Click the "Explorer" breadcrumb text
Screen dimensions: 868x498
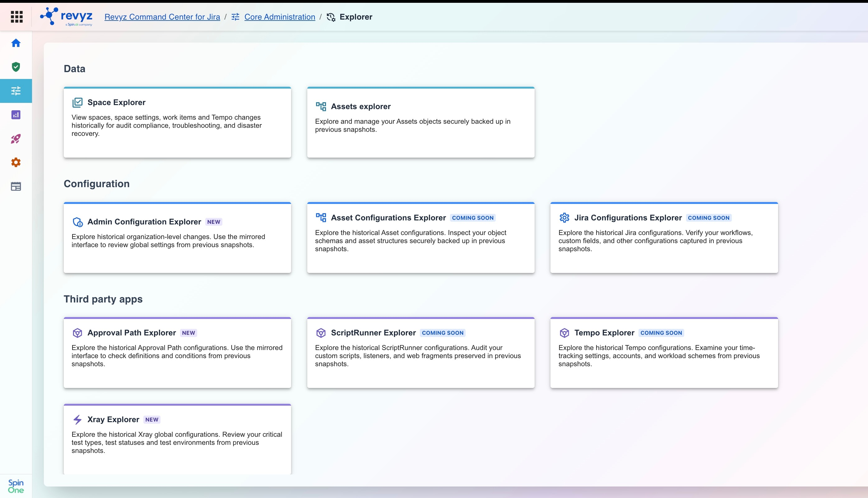point(356,17)
